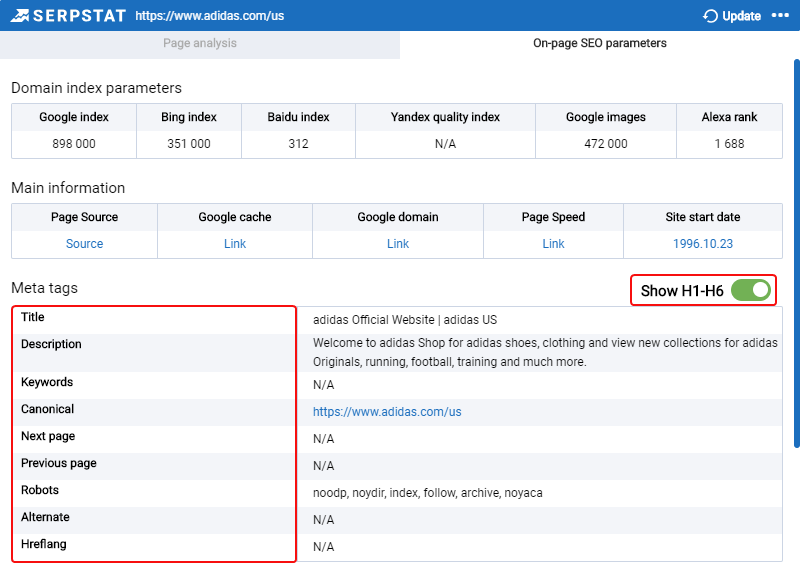Click the Google images value 472 000
Viewport: 800px width, 572px height.
606,144
